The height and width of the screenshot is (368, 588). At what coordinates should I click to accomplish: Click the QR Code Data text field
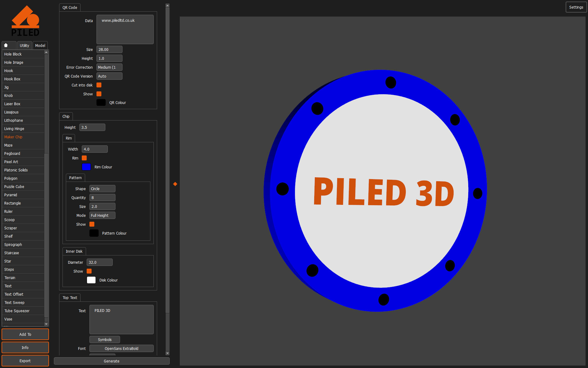tap(125, 29)
